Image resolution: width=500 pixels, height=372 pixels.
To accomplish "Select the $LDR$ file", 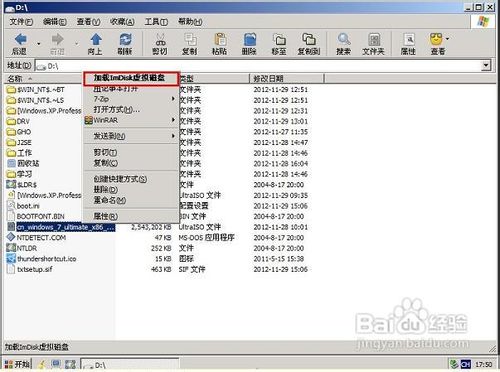I will click(22, 184).
